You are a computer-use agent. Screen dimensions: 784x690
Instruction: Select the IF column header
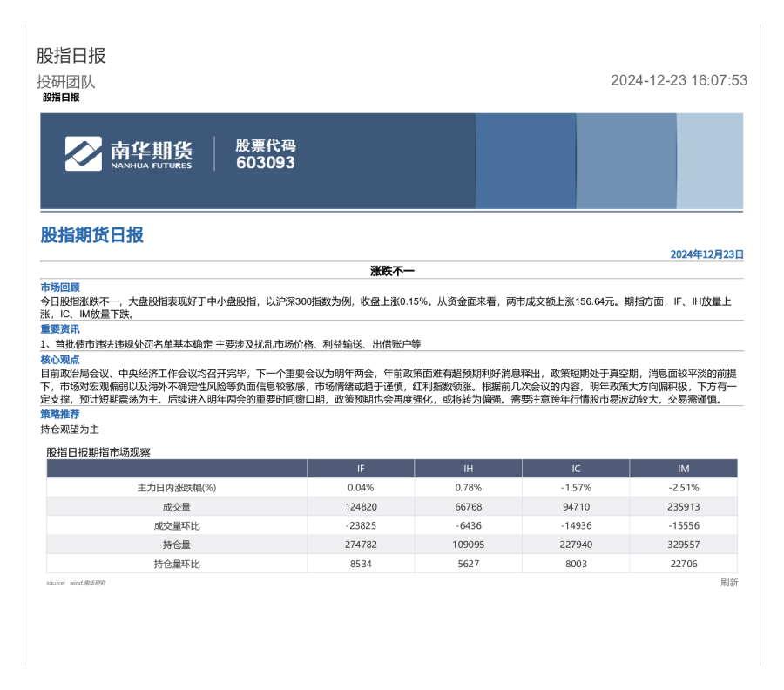(361, 469)
